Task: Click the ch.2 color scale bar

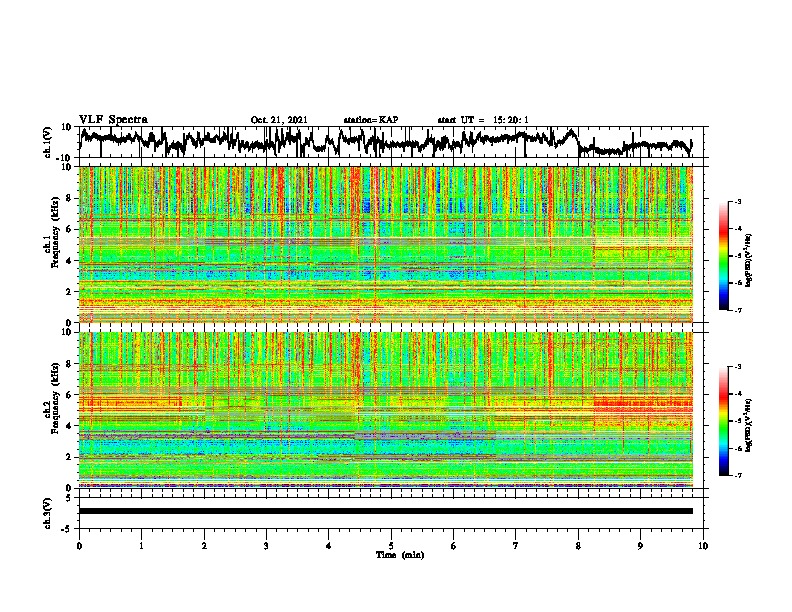Action: pyautogui.click(x=724, y=421)
